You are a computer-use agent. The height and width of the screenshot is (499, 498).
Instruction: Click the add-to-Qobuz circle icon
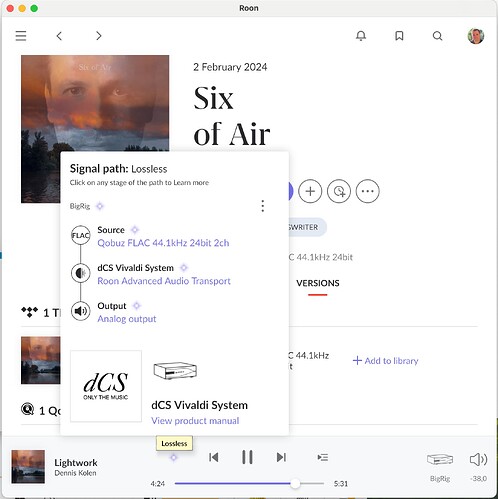[x=339, y=191]
